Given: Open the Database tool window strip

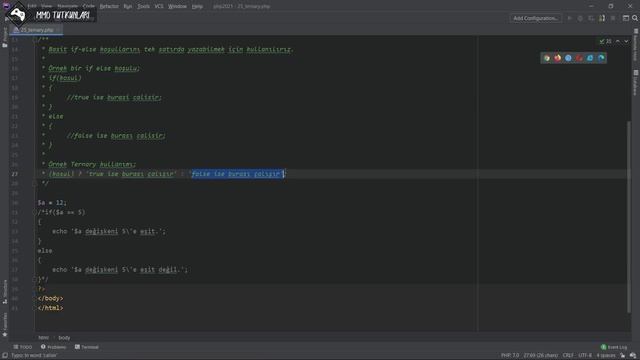Looking at the screenshot, I should (636, 83).
